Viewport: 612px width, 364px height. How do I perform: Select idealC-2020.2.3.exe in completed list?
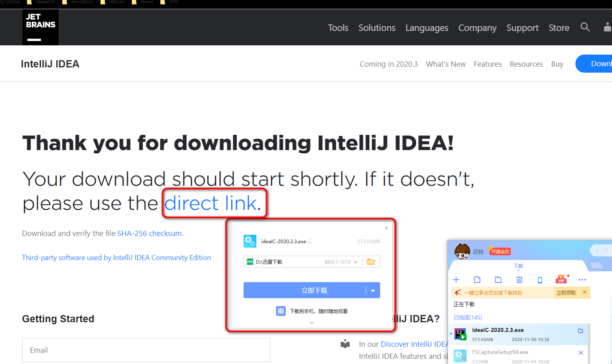(518, 334)
